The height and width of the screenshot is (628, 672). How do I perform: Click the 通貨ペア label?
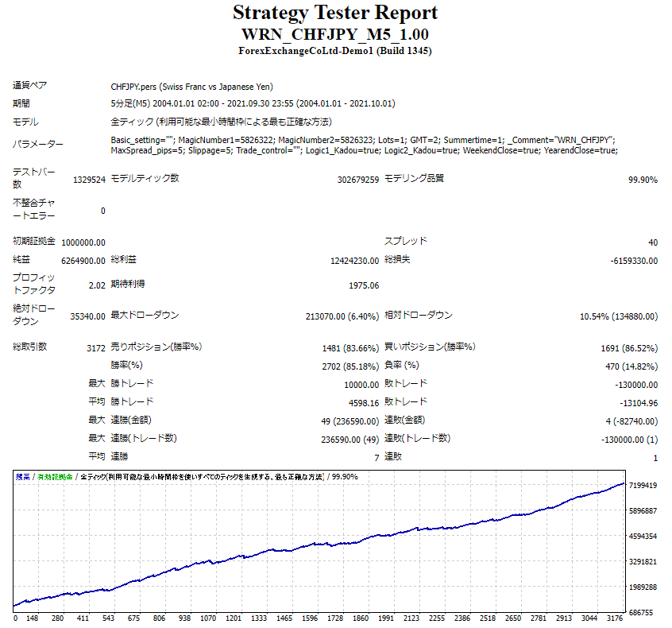(29, 85)
